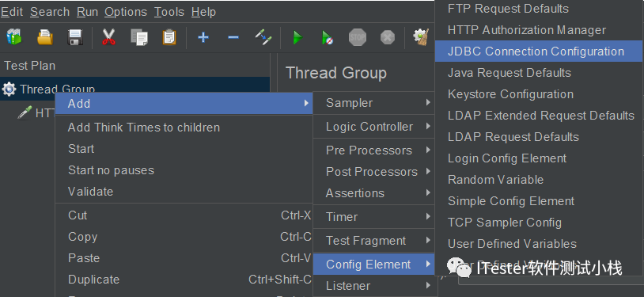The width and height of the screenshot is (644, 297).
Task: Click the Templates toolbar icon
Action: pos(14,37)
